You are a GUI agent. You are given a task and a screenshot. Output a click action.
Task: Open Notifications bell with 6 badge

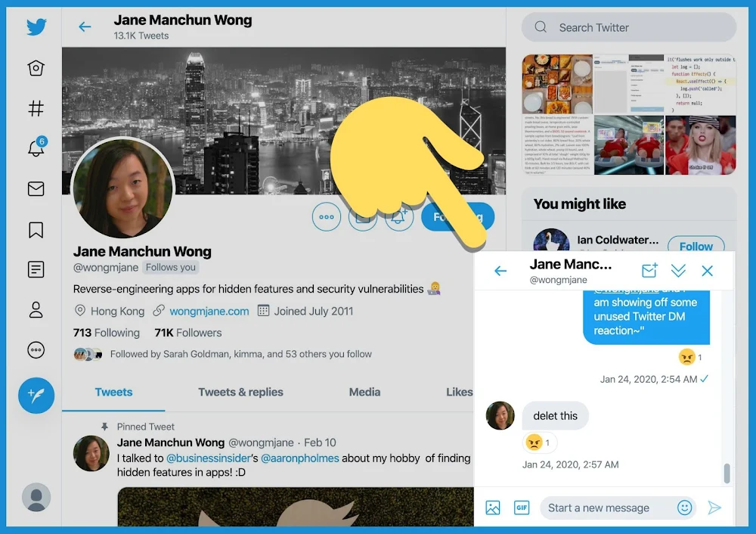(x=36, y=147)
